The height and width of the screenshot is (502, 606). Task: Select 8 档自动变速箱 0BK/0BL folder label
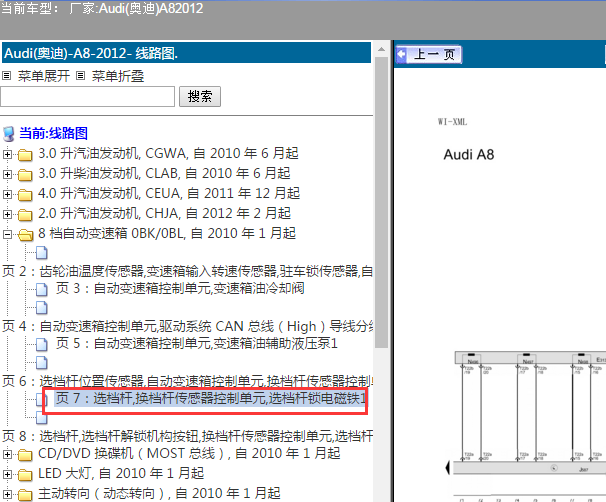pos(167,233)
